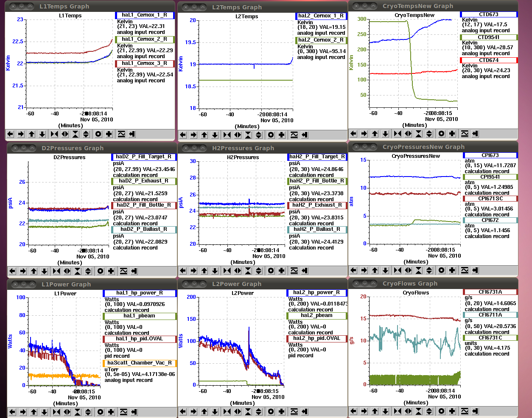Pan left in the L1Temps Graph toolbar
This screenshot has height=418, width=532.
tap(10, 134)
